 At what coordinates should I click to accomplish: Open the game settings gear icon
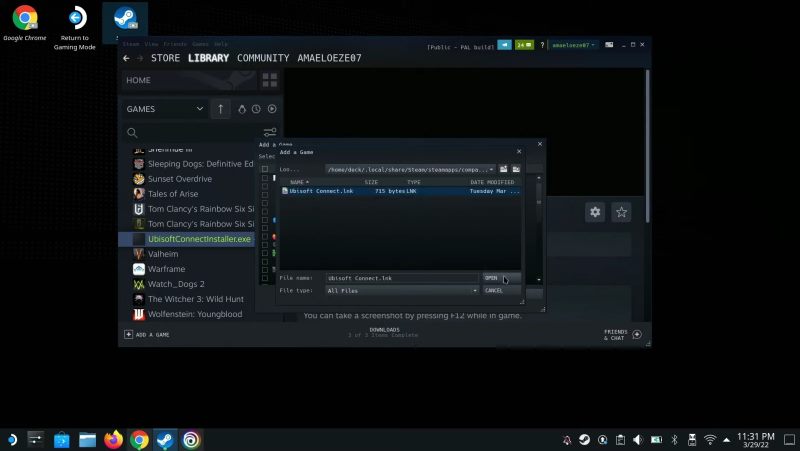[x=595, y=212]
